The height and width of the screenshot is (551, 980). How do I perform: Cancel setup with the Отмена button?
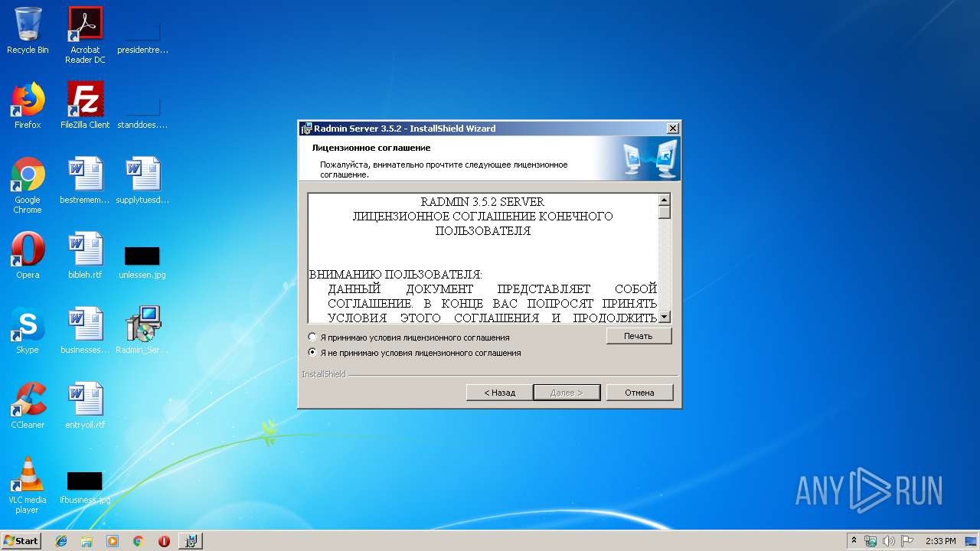(x=639, y=393)
